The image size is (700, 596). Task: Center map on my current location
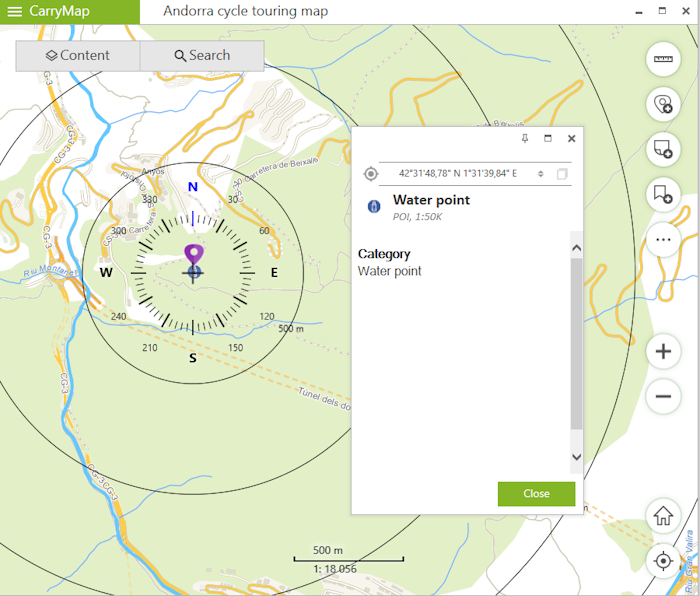click(x=662, y=561)
